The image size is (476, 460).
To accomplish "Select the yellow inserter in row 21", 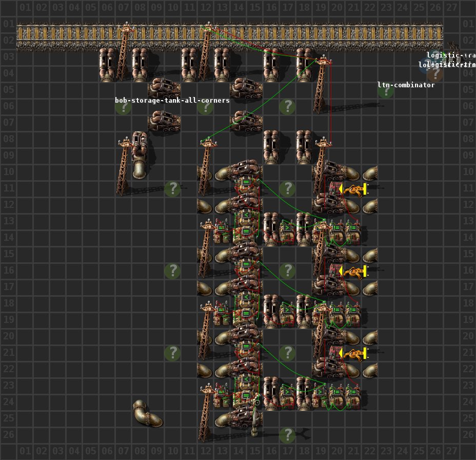I will tap(354, 354).
